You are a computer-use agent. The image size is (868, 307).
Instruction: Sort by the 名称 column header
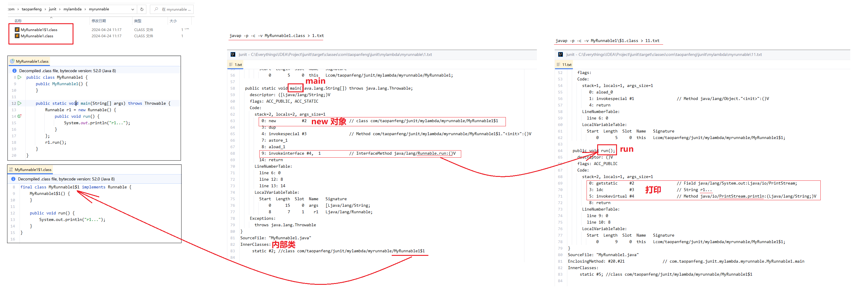[x=18, y=21]
